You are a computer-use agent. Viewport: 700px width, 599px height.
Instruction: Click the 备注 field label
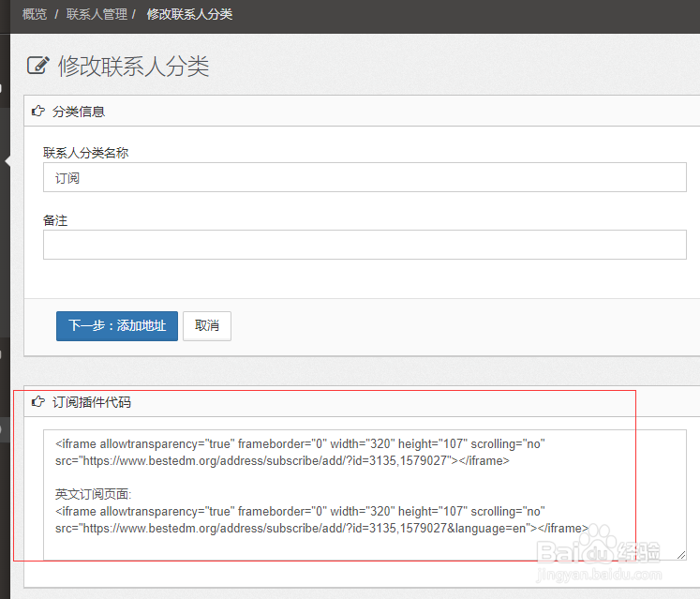point(55,220)
